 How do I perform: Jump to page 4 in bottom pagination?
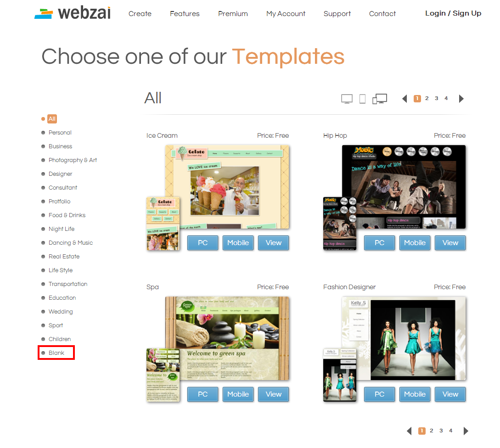451,431
